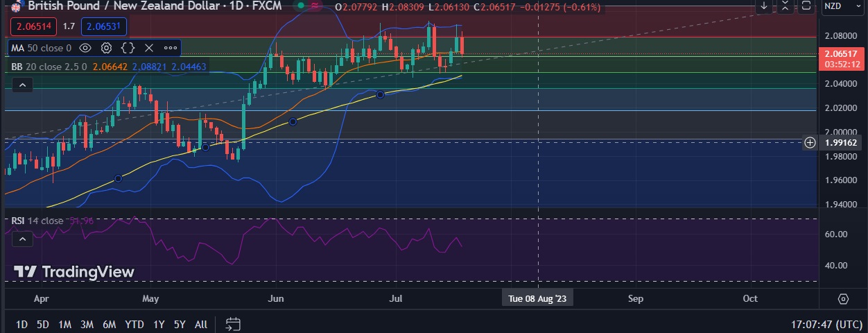Collapse the RSI pane legend

[22, 239]
